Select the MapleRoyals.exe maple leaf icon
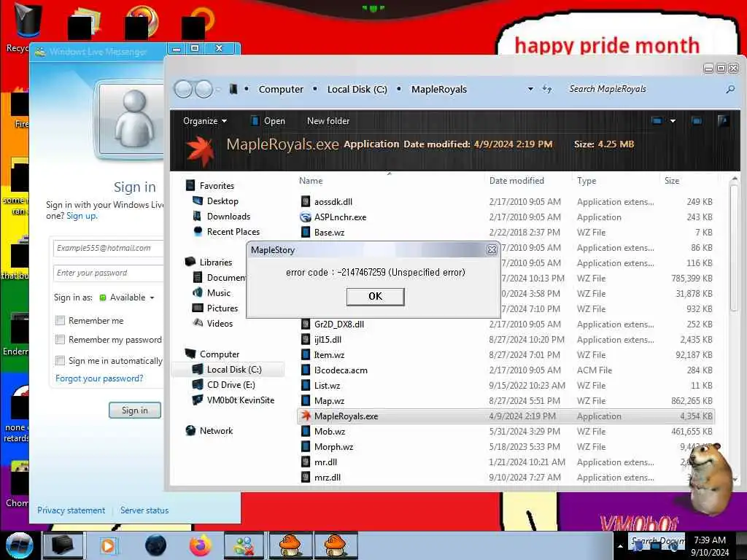The image size is (747, 560). 306,416
